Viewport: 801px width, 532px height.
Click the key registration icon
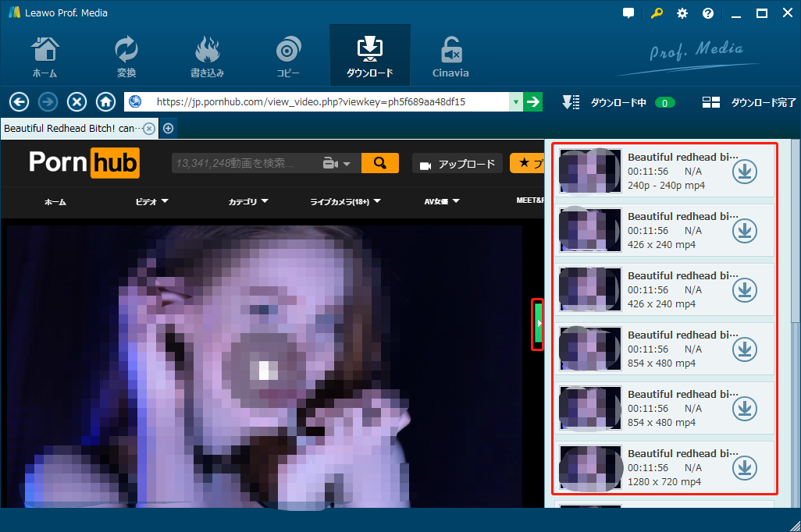pyautogui.click(x=657, y=13)
